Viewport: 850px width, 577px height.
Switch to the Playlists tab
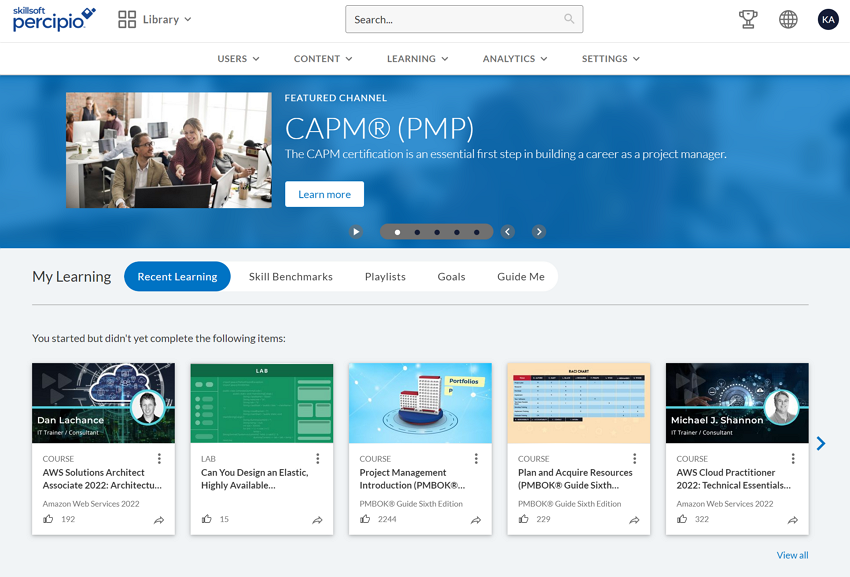click(x=385, y=277)
